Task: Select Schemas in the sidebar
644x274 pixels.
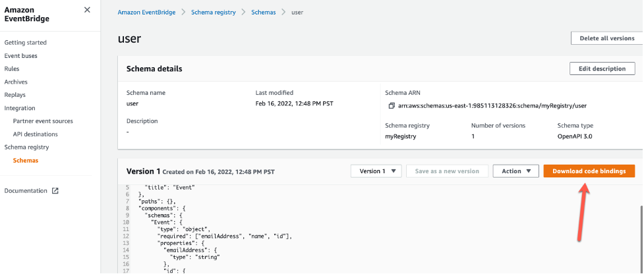Action: click(x=26, y=161)
